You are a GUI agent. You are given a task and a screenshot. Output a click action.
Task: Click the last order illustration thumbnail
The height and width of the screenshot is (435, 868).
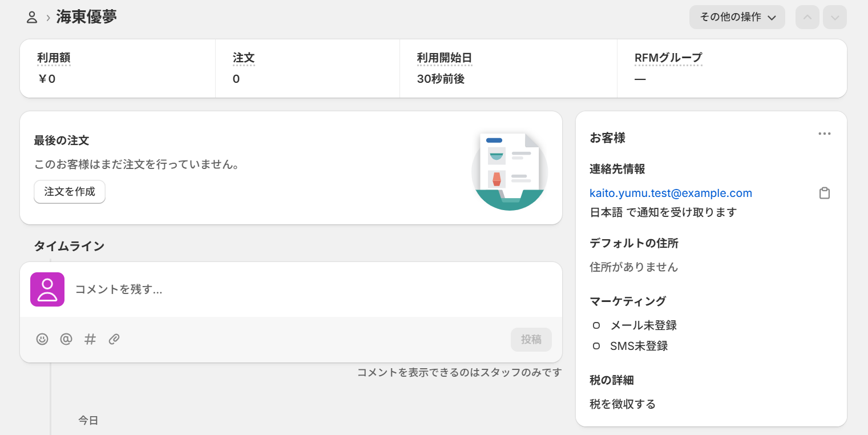tap(509, 170)
